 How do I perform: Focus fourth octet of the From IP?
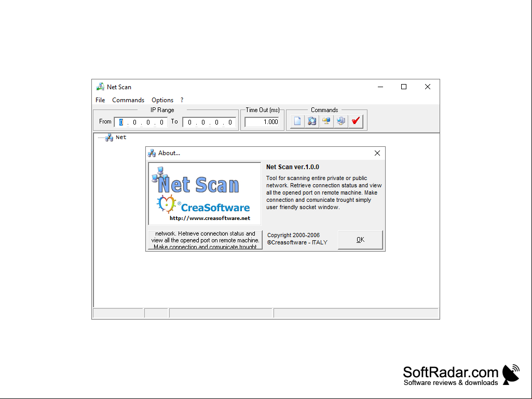(161, 122)
